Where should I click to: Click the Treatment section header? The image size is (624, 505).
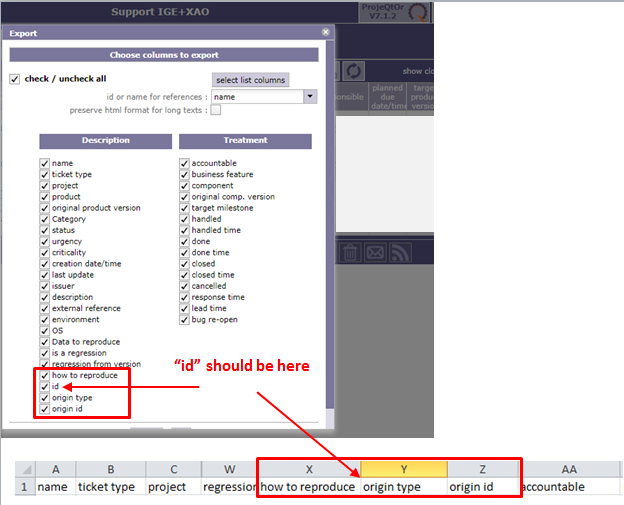[x=245, y=141]
